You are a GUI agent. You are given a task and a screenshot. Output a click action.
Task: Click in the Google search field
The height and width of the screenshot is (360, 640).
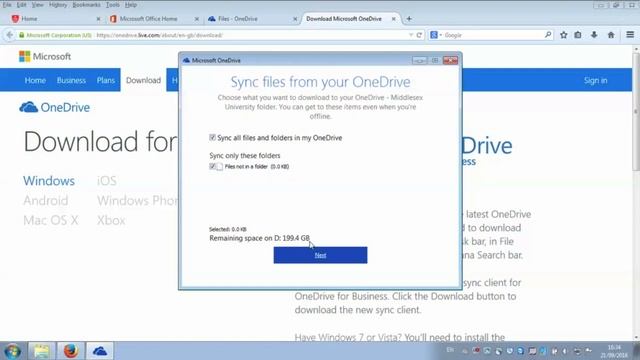[x=492, y=35]
